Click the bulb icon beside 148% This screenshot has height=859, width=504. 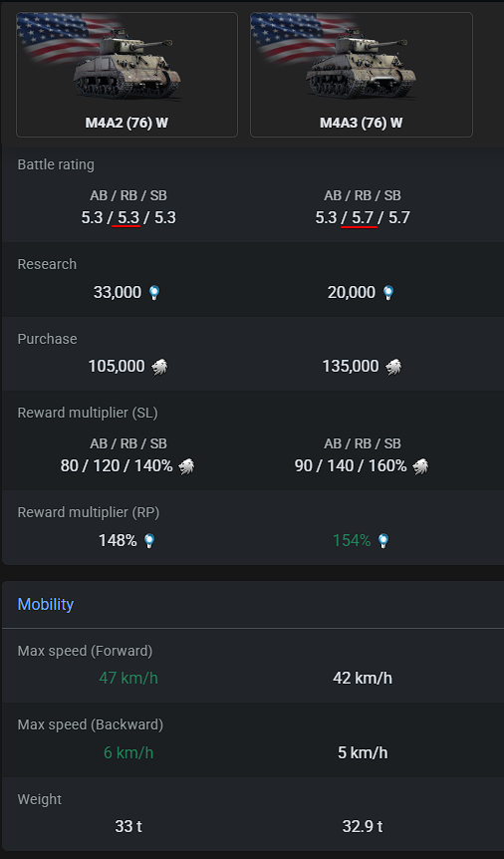click(149, 541)
